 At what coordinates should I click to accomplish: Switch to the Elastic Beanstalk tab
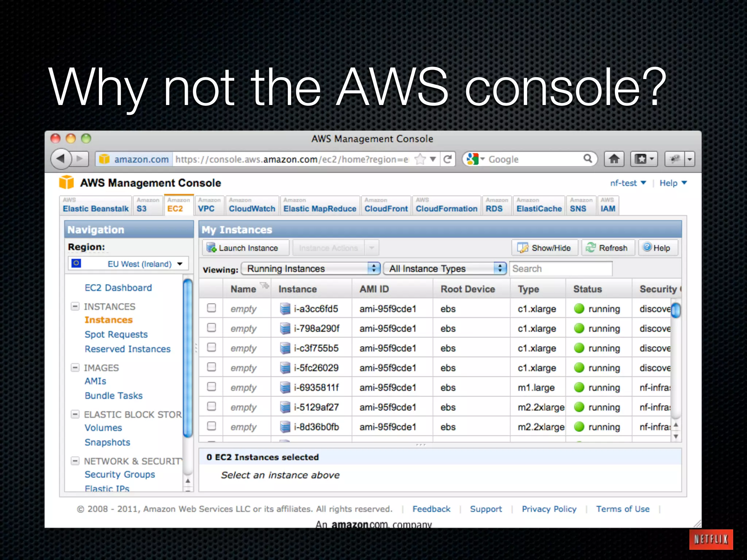(x=96, y=206)
